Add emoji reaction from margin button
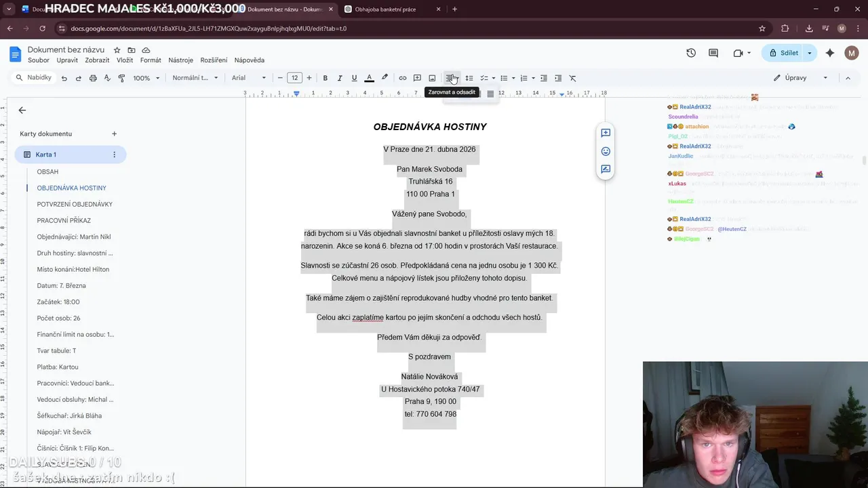The height and width of the screenshot is (488, 868). [606, 151]
